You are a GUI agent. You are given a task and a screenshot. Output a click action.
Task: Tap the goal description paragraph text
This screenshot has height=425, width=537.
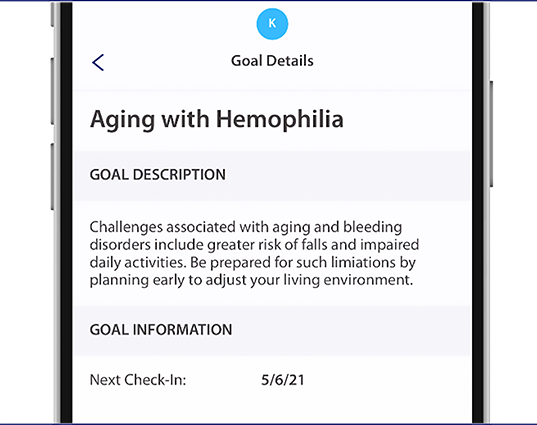pos(254,253)
